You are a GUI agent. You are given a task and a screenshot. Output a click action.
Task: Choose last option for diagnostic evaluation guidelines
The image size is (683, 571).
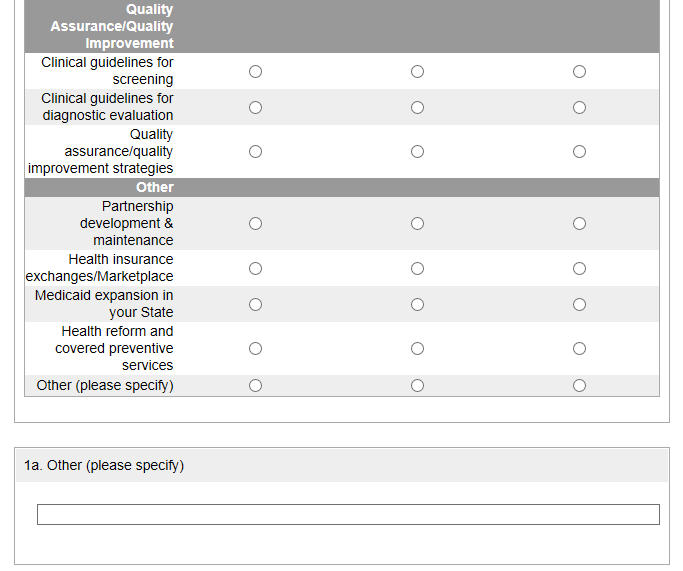pyautogui.click(x=579, y=107)
